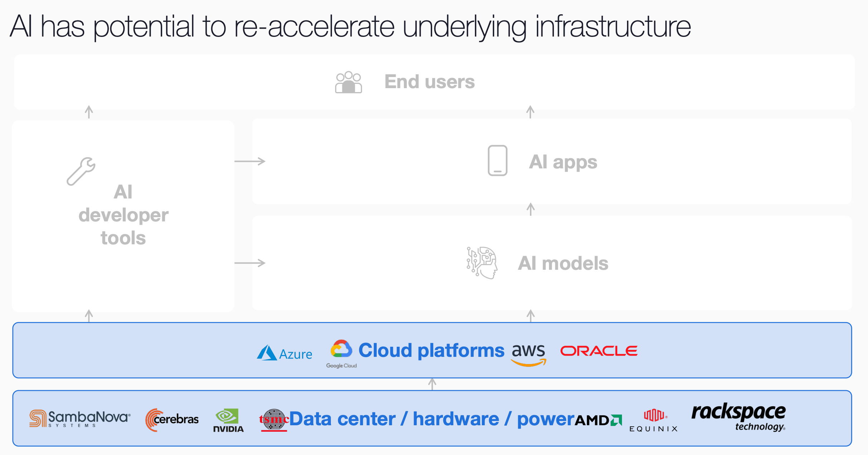Click the AI head icon beside AI models
The height and width of the screenshot is (455, 868).
pyautogui.click(x=482, y=263)
